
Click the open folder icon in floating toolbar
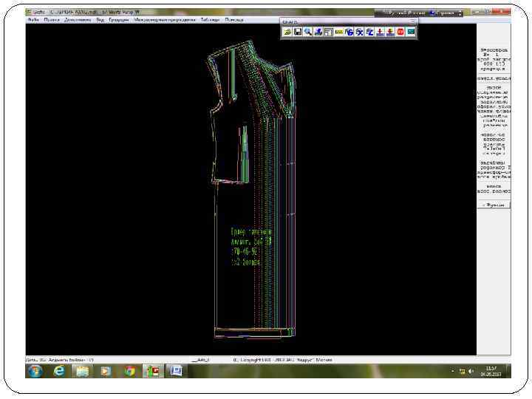click(x=287, y=32)
